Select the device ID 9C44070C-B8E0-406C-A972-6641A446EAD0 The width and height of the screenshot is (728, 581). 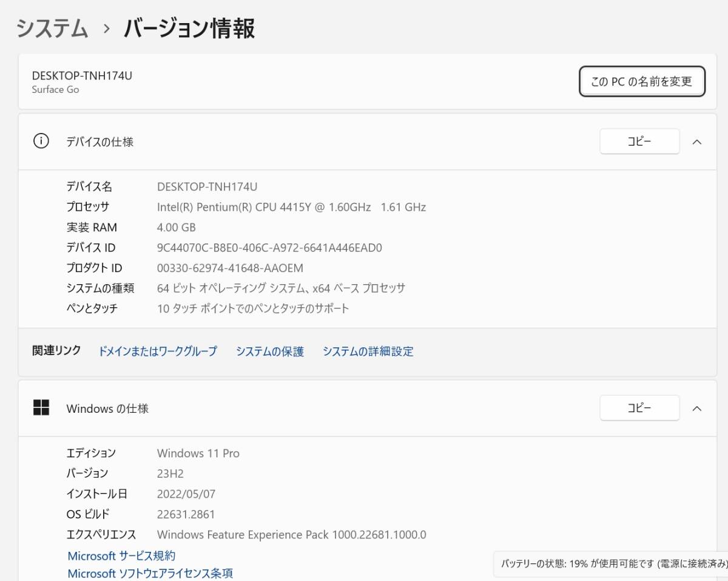tap(269, 248)
